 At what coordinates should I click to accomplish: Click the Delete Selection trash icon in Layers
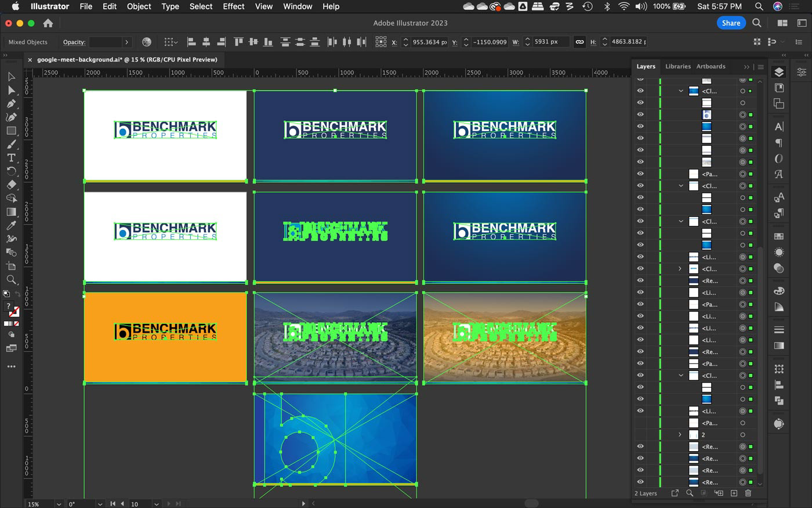tap(748, 493)
